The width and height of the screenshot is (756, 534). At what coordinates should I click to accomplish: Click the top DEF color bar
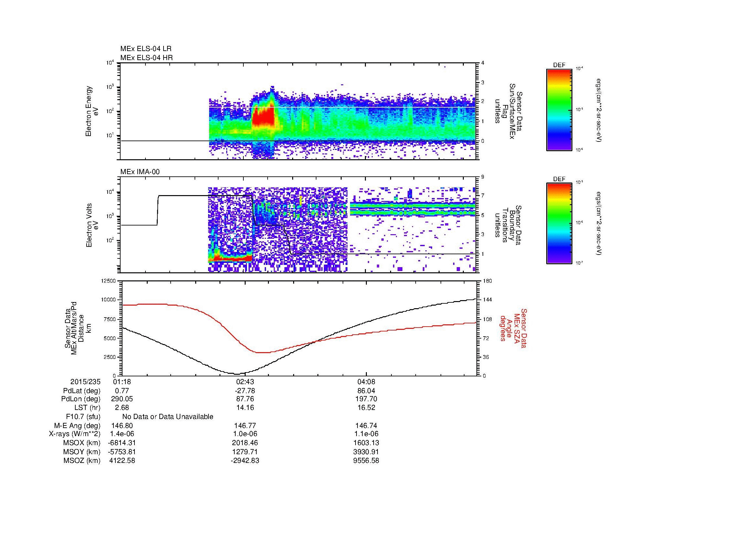tap(559, 110)
